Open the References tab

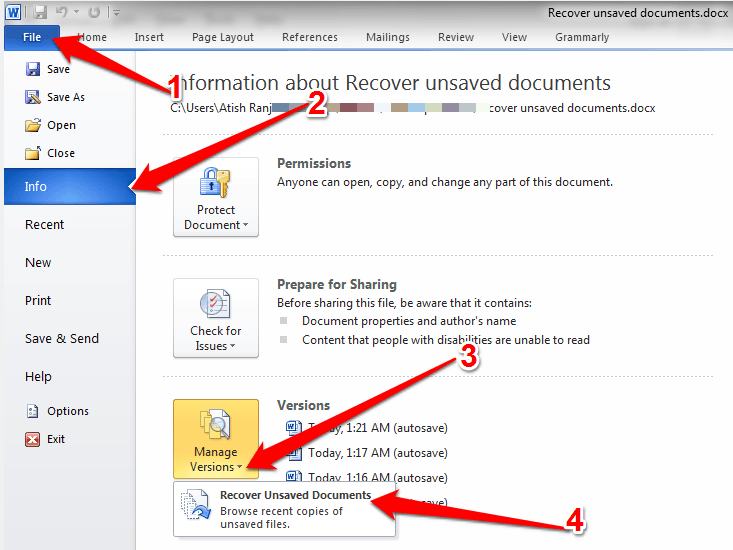click(309, 37)
